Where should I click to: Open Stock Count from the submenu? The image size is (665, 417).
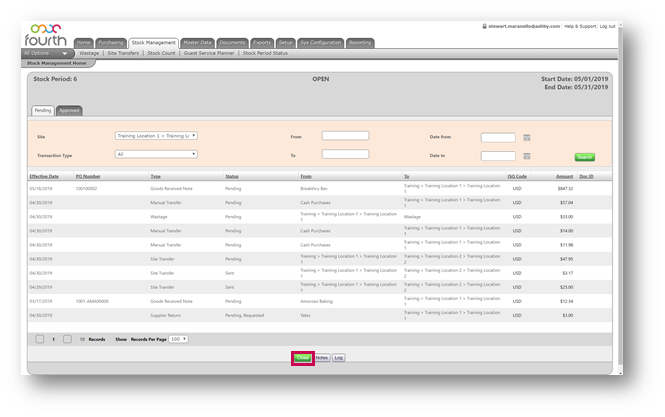tap(162, 53)
